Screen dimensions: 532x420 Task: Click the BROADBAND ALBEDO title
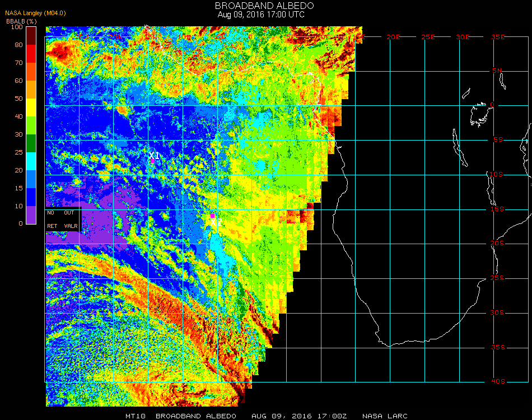[x=264, y=6]
